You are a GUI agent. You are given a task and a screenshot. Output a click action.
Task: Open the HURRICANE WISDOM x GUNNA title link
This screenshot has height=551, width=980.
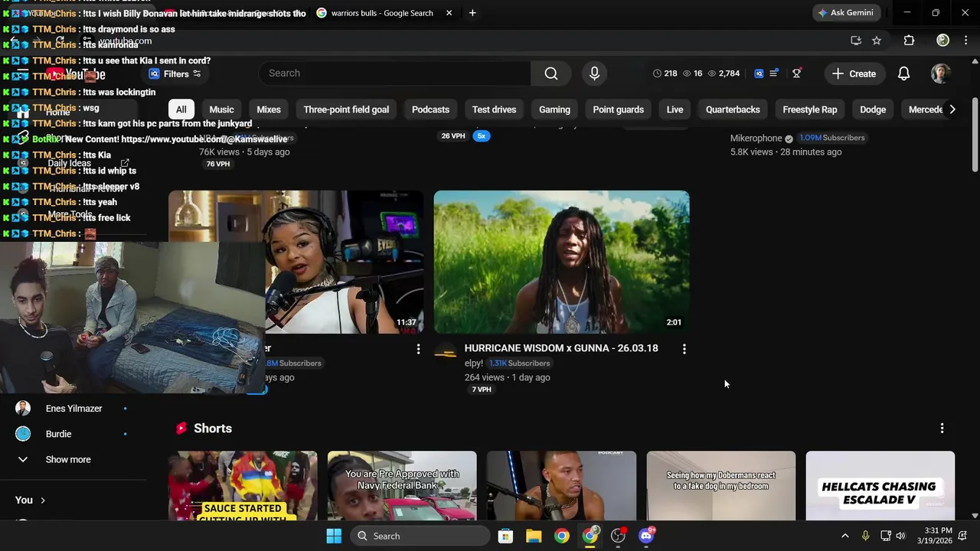click(561, 348)
